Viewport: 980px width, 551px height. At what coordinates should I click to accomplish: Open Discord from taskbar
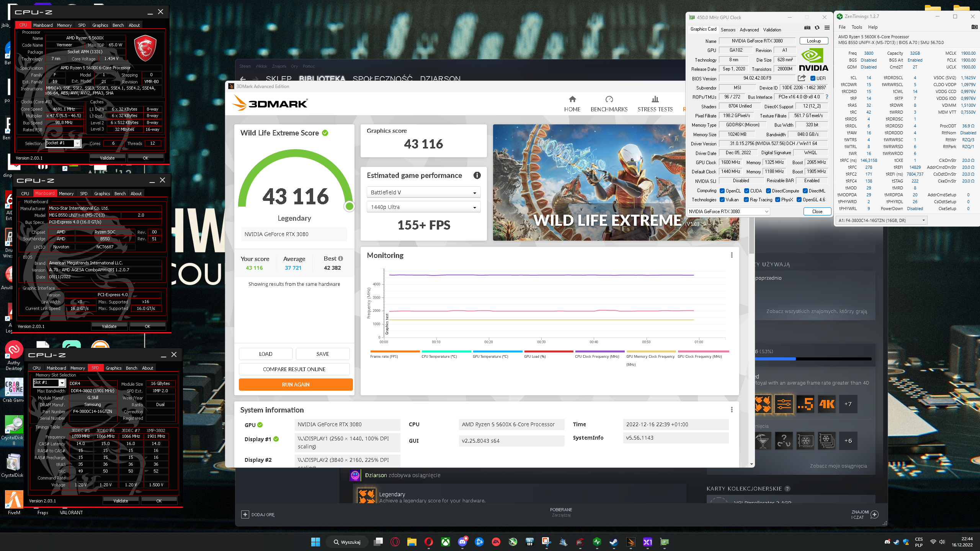click(462, 542)
